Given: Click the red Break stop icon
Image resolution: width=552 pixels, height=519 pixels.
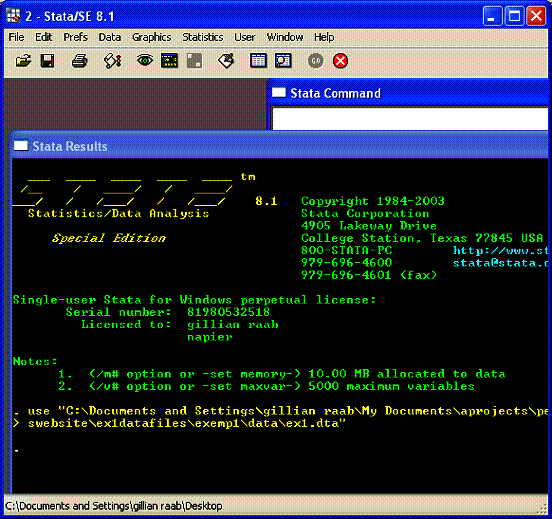Looking at the screenshot, I should (x=340, y=61).
